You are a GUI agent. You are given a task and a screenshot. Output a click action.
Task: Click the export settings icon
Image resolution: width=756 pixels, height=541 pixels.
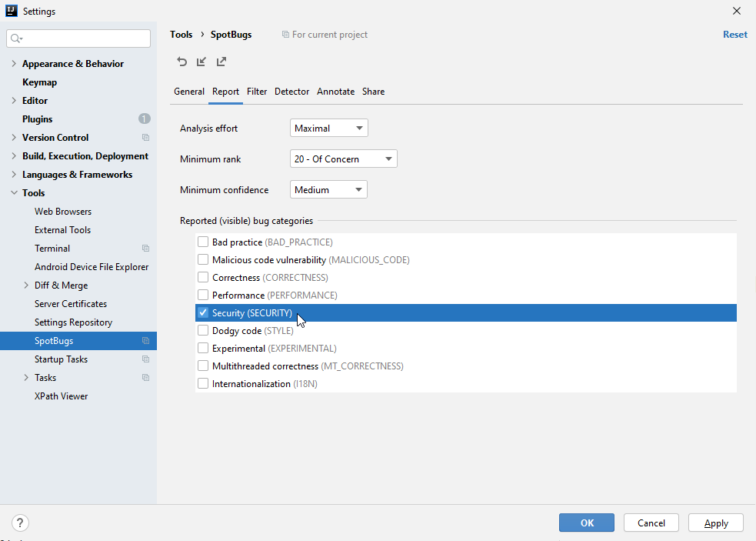coord(221,62)
